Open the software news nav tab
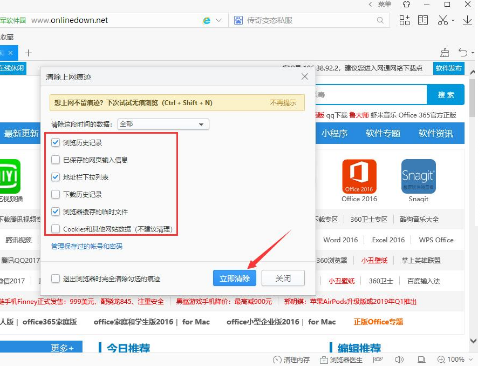 [x=436, y=133]
